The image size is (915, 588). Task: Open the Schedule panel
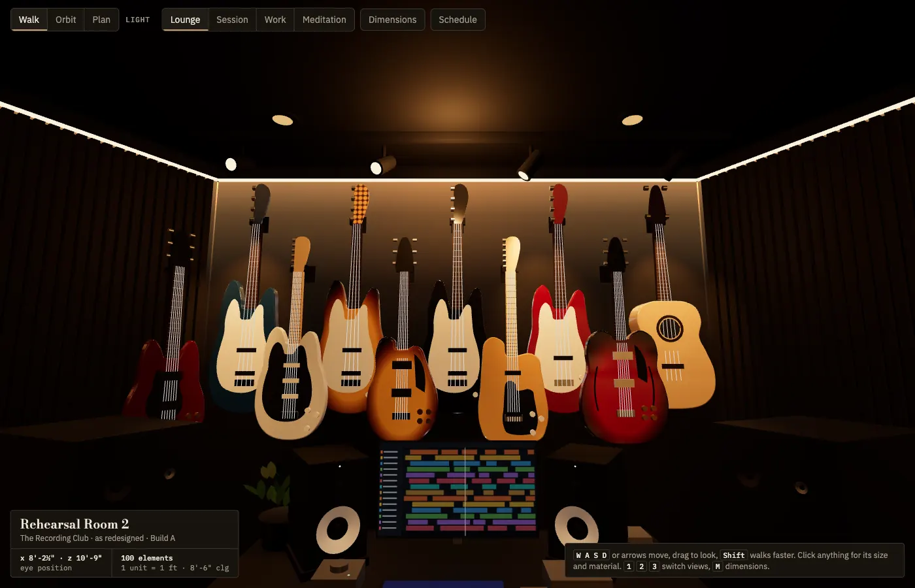tap(457, 20)
